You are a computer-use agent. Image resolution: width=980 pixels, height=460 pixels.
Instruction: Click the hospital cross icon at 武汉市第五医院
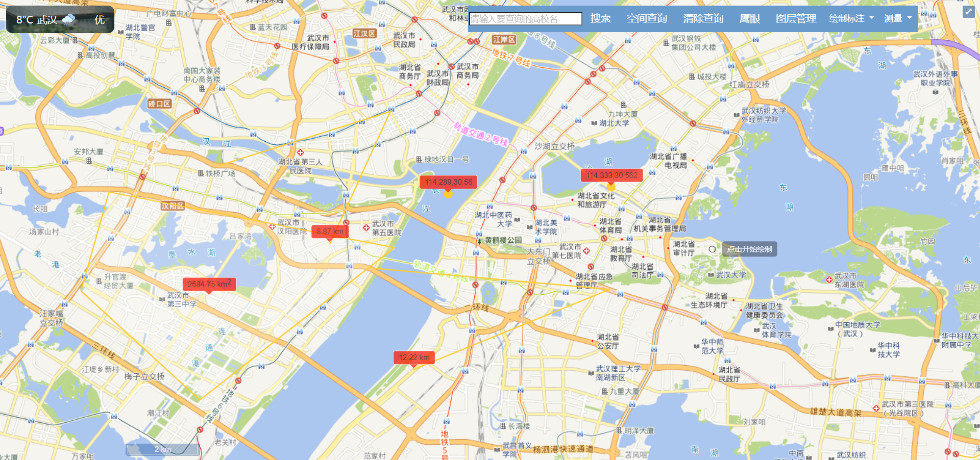[x=365, y=228]
